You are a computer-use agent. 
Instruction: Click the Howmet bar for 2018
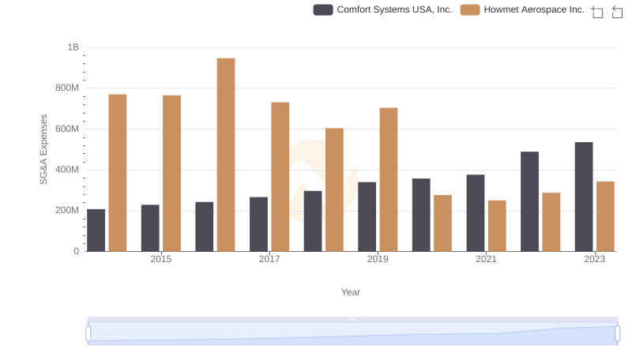pos(334,190)
